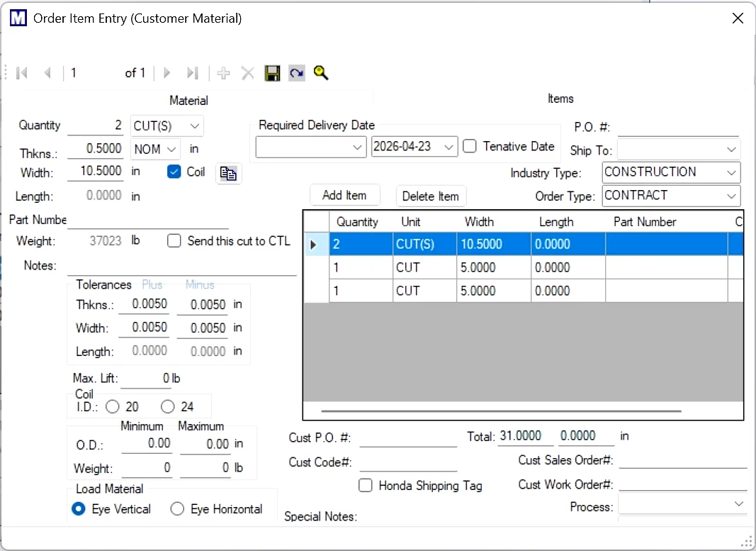The width and height of the screenshot is (756, 551).
Task: Uncheck the Coil checkbox
Action: pyautogui.click(x=173, y=172)
